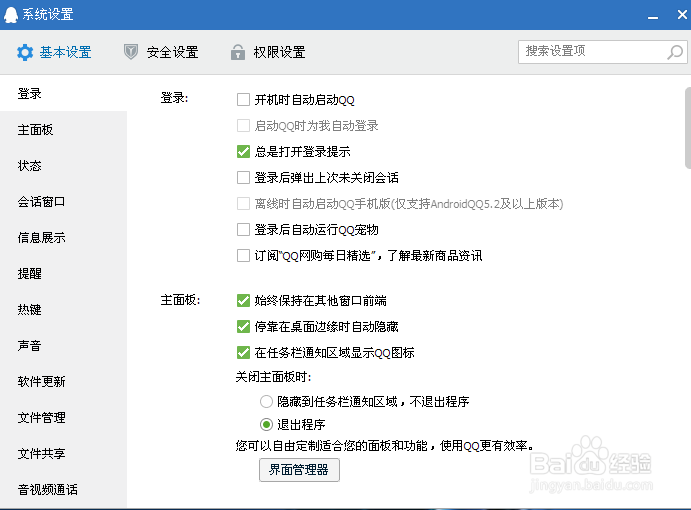Switch to 权限设置 tab

point(268,52)
